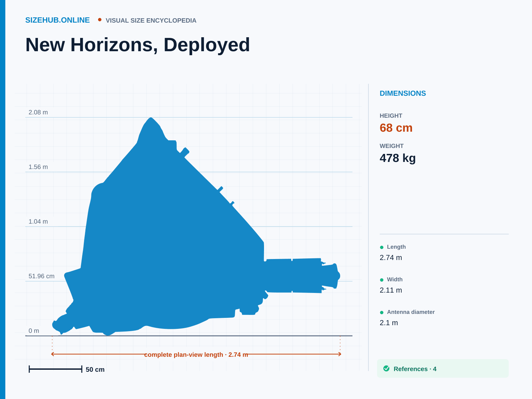Image resolution: width=532 pixels, height=399 pixels.
Task: Click the 50 cm scale bar label
Action: tap(95, 369)
